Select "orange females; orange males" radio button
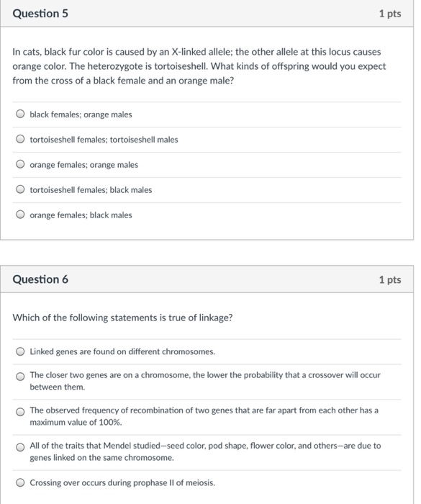 (x=20, y=164)
